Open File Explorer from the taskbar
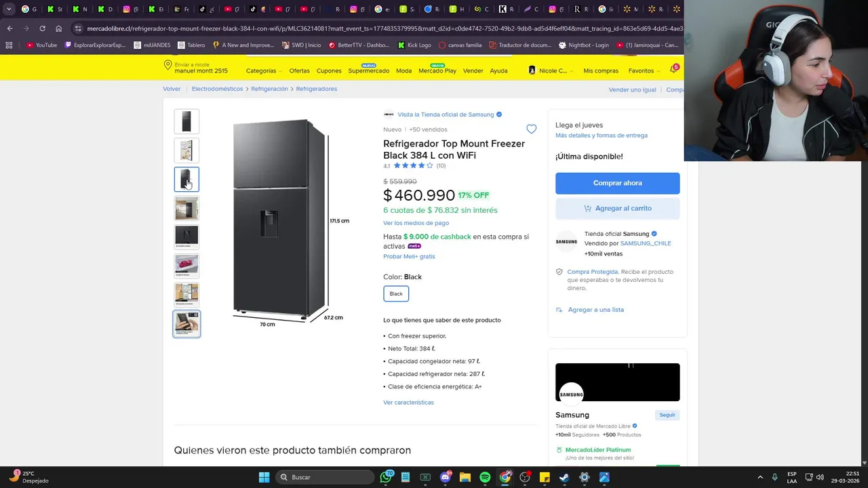The image size is (868, 488). click(465, 477)
